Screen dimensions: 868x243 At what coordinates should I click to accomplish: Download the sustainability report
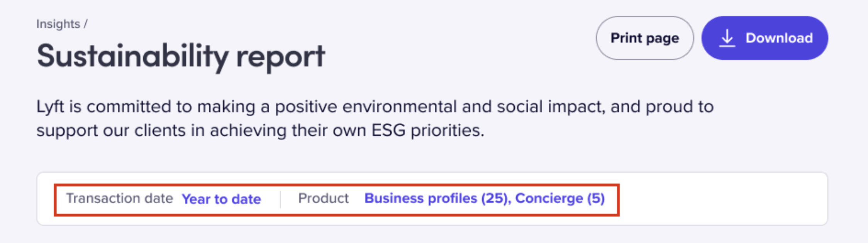click(765, 38)
